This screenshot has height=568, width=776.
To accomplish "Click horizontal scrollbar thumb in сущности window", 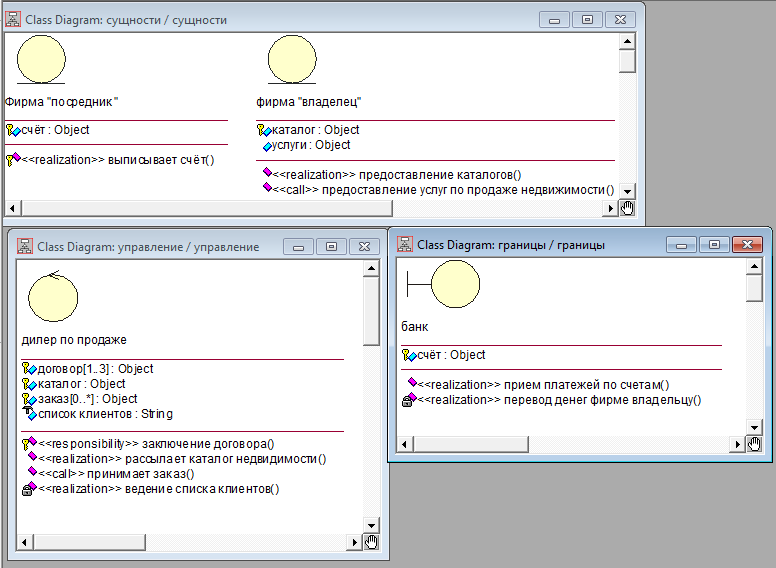I will click(207, 208).
